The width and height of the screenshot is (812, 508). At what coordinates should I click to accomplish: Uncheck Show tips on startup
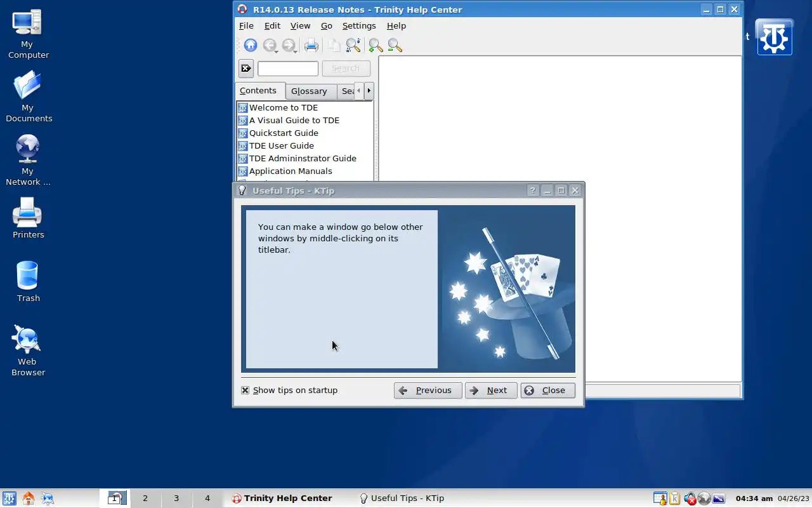click(245, 390)
